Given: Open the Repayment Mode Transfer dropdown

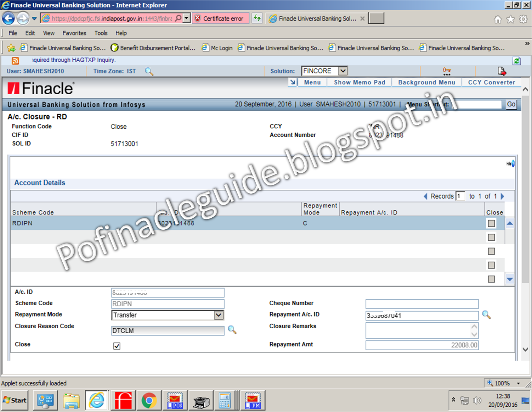Looking at the screenshot, I should click(219, 315).
